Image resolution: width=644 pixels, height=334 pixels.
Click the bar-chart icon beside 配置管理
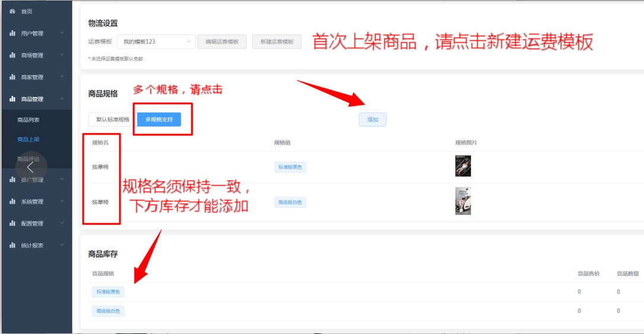click(x=12, y=223)
